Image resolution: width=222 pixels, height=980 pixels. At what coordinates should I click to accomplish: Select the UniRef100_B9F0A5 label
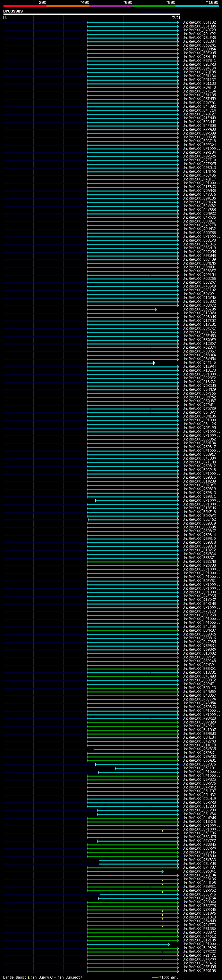pos(199,53)
